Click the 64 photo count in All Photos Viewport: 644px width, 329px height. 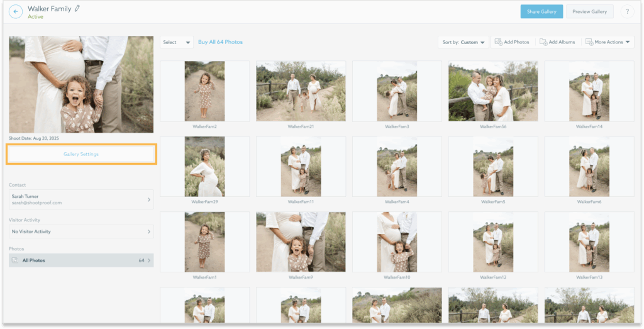tap(142, 260)
